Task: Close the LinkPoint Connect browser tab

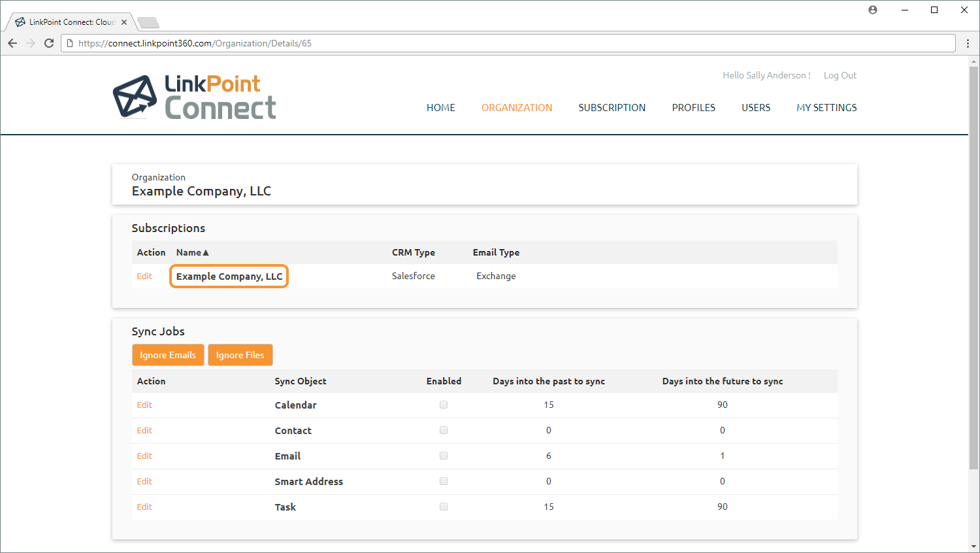Action: pos(124,22)
